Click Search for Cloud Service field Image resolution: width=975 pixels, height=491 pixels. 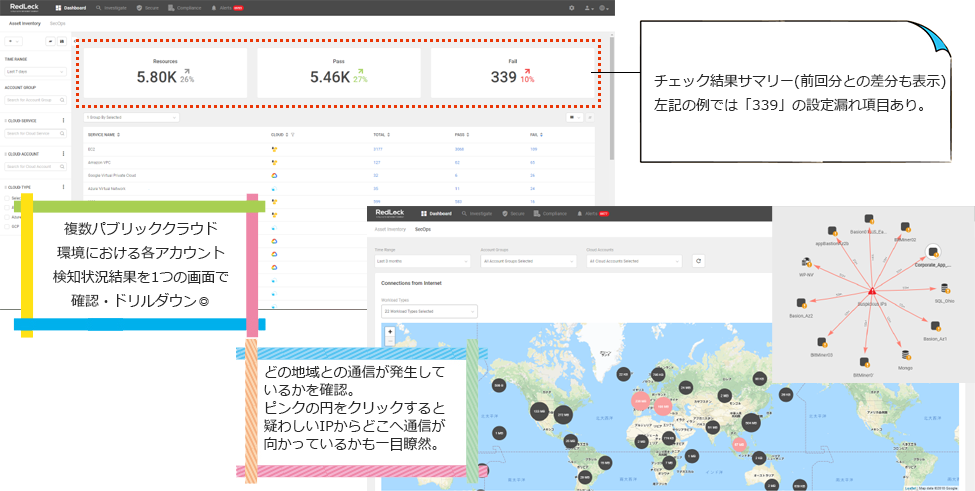(35, 133)
